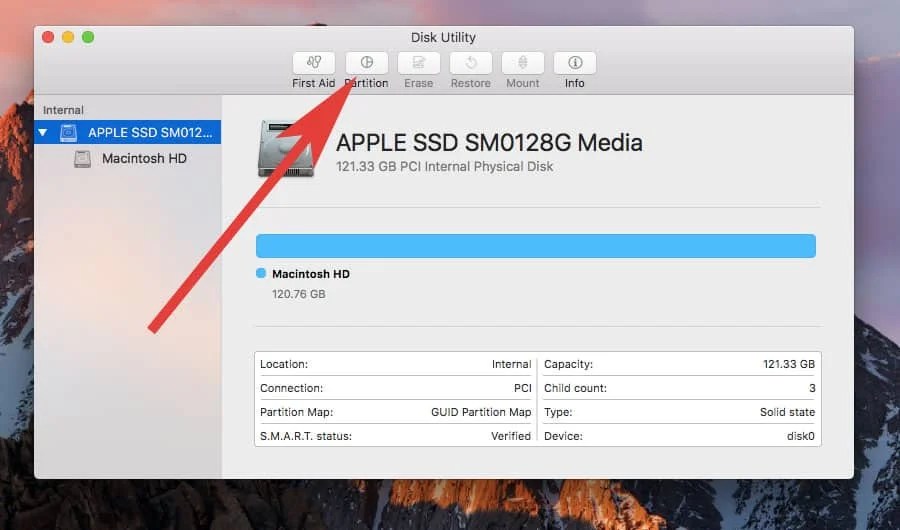The width and height of the screenshot is (900, 530).
Task: Click the APPLE SSD SM0128G Media heading
Action: (489, 142)
